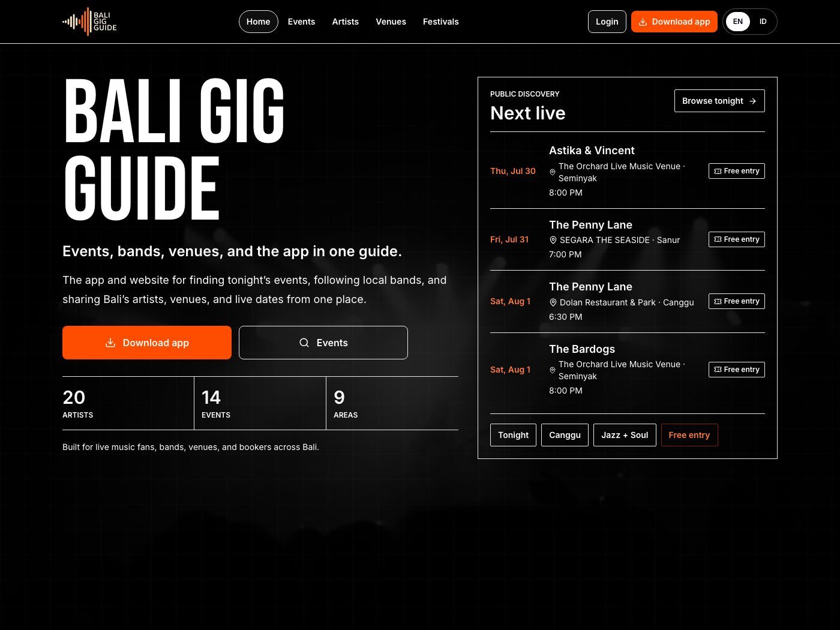
Task: Click the BALI GIG GUIDE hero title
Action: coord(174,149)
